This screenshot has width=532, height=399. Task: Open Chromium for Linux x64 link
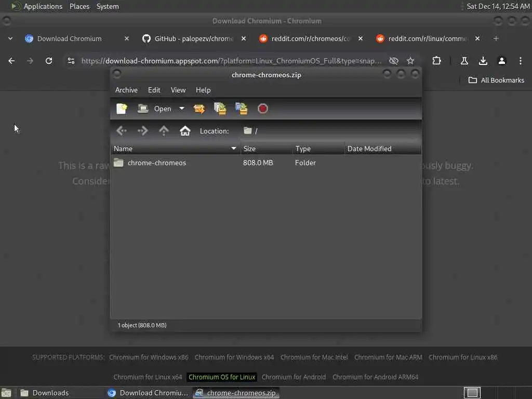coord(148,377)
